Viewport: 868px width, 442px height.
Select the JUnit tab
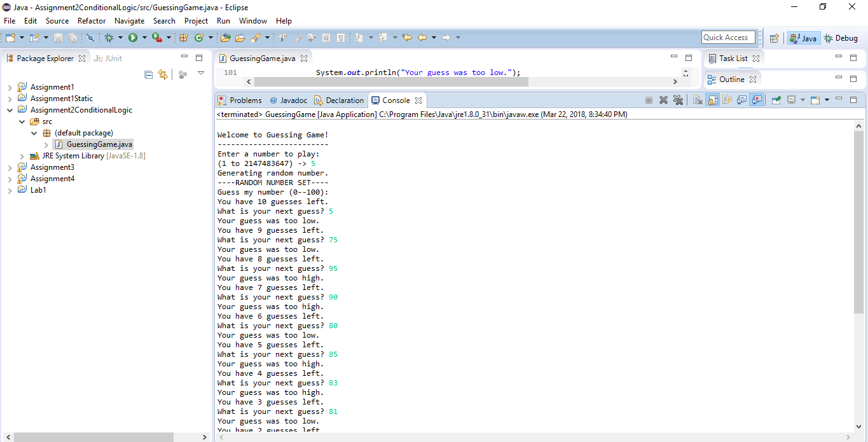coord(108,59)
